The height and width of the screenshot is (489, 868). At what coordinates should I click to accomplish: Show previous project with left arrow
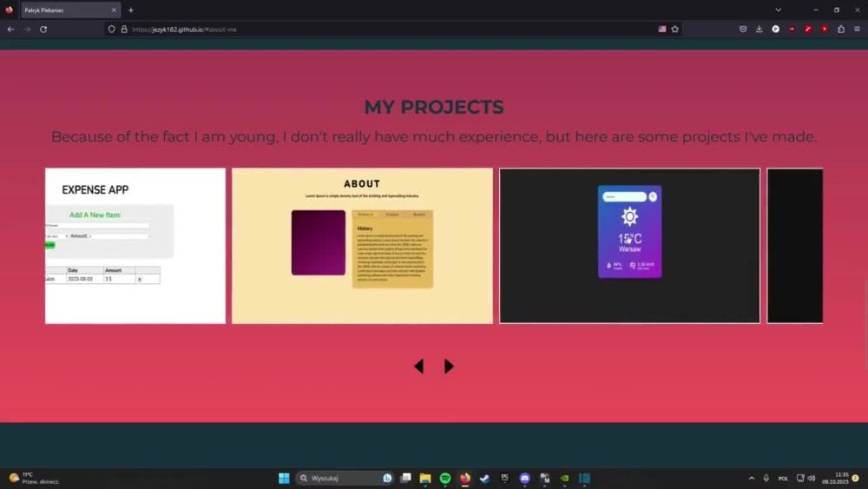coord(419,366)
